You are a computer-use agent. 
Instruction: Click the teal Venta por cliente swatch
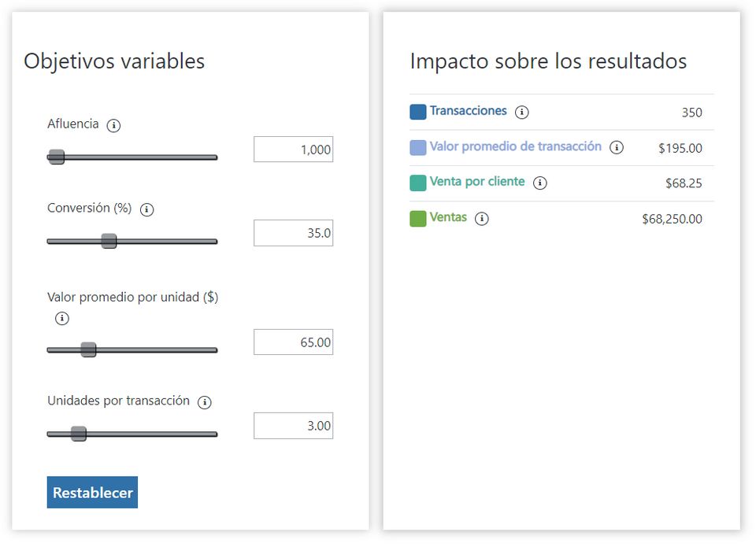point(418,183)
